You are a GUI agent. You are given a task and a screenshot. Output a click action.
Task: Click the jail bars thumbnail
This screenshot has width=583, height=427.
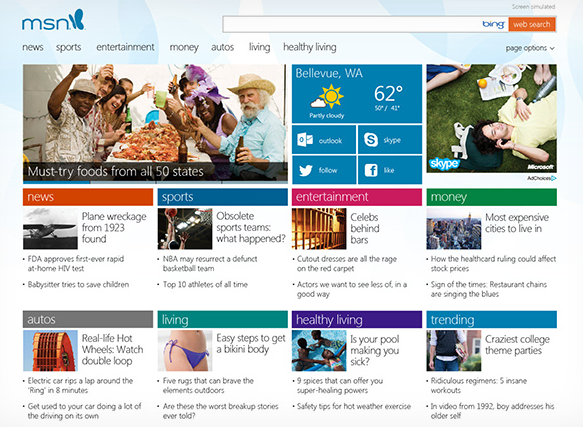tap(319, 229)
